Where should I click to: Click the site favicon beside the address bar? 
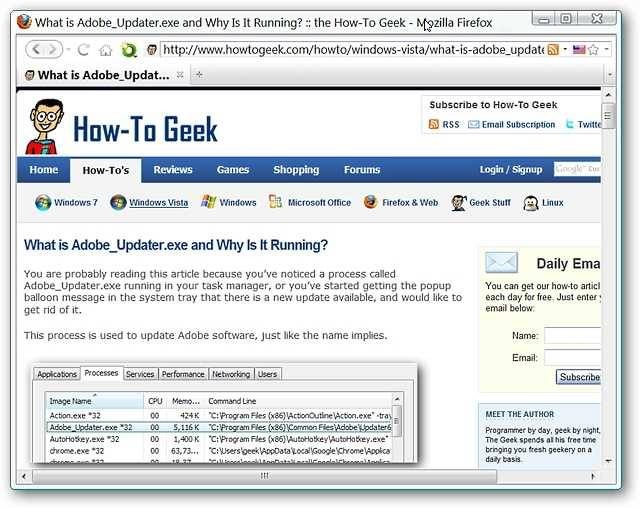pyautogui.click(x=152, y=50)
